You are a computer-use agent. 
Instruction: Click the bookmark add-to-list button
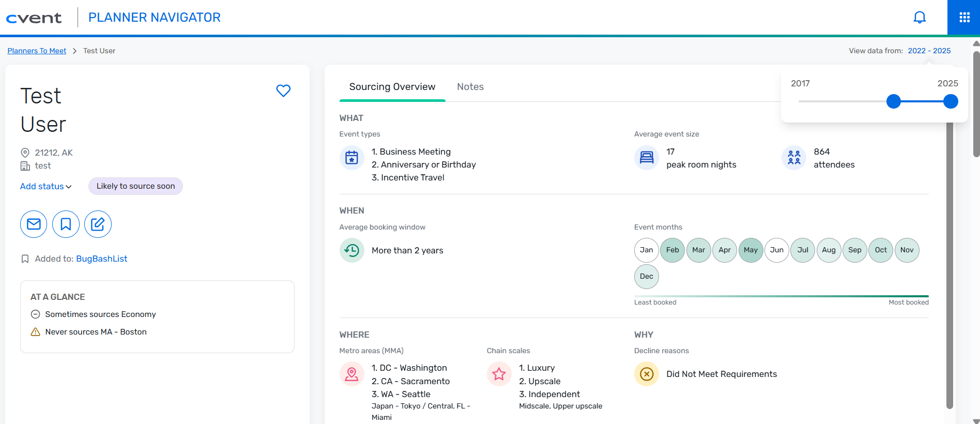click(66, 224)
